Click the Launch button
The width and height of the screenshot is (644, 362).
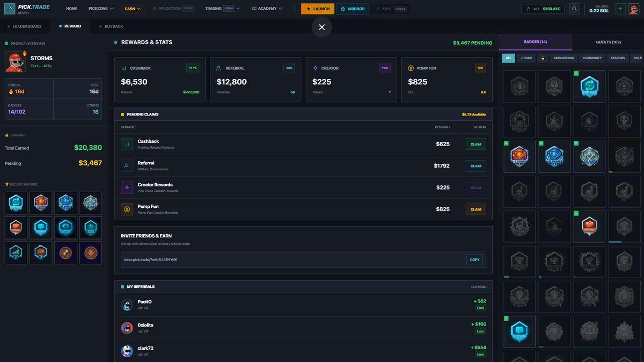[x=318, y=9]
